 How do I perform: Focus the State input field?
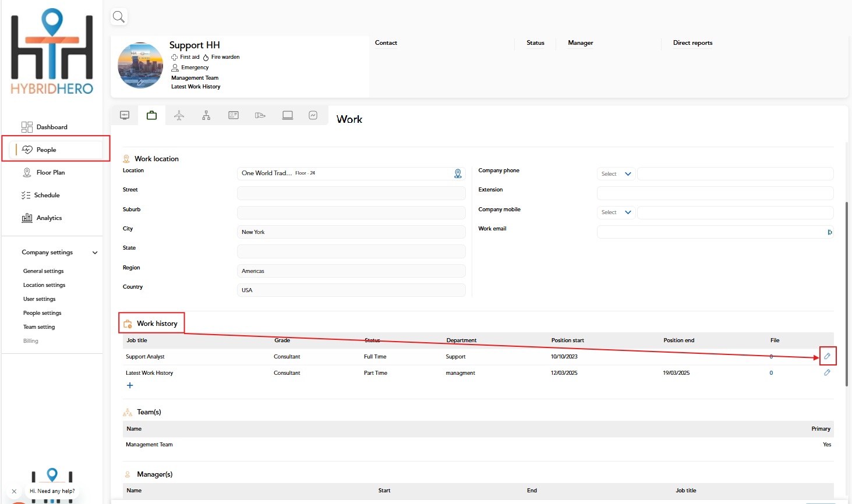[x=351, y=251]
